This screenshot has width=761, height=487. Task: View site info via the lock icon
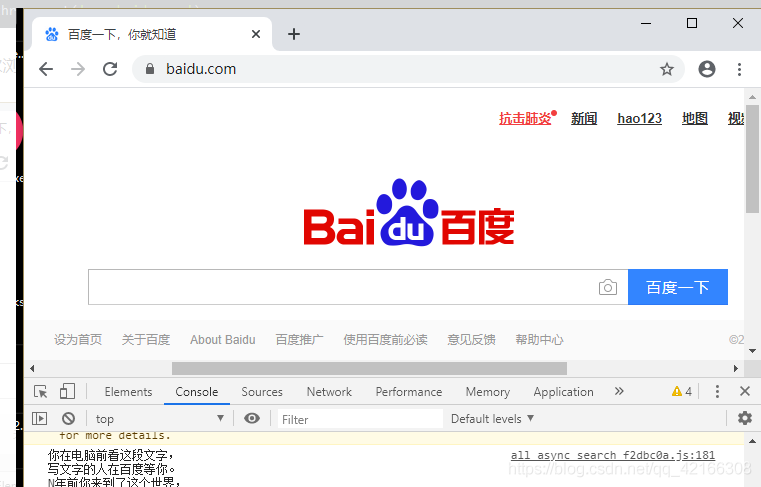point(150,69)
